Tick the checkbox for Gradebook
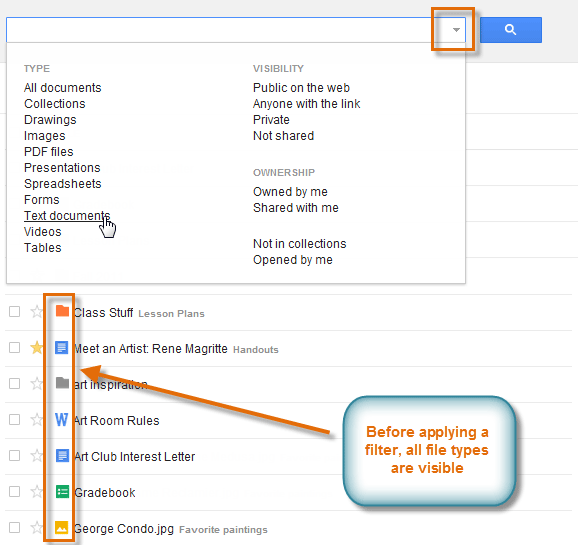This screenshot has width=578, height=545. tap(14, 492)
